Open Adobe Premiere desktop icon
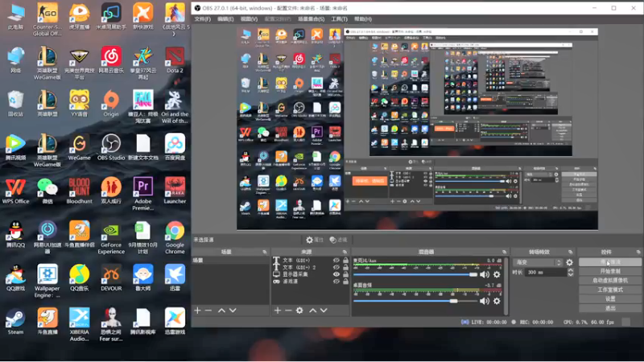The height and width of the screenshot is (362, 644). [143, 194]
